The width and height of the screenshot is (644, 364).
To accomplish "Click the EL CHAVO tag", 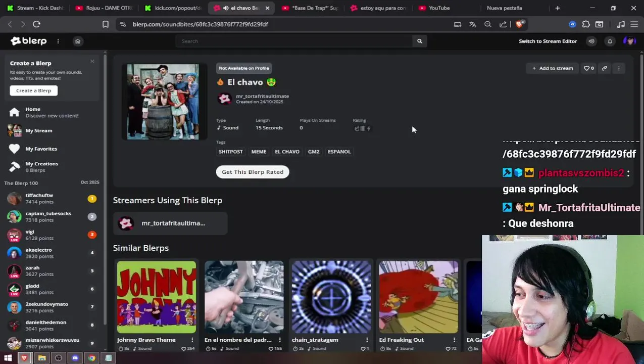I will pyautogui.click(x=287, y=152).
